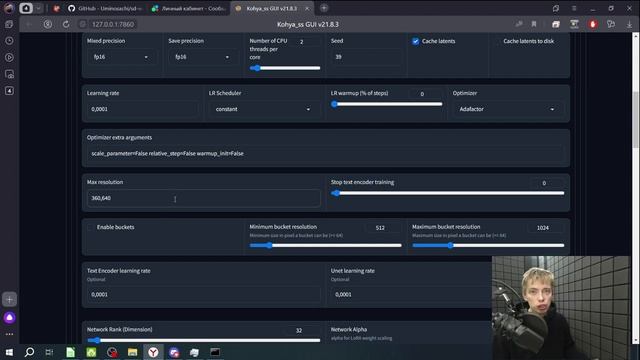640x360 pixels.
Task: Open tab counter icon in left sidebar
Action: 9,91
